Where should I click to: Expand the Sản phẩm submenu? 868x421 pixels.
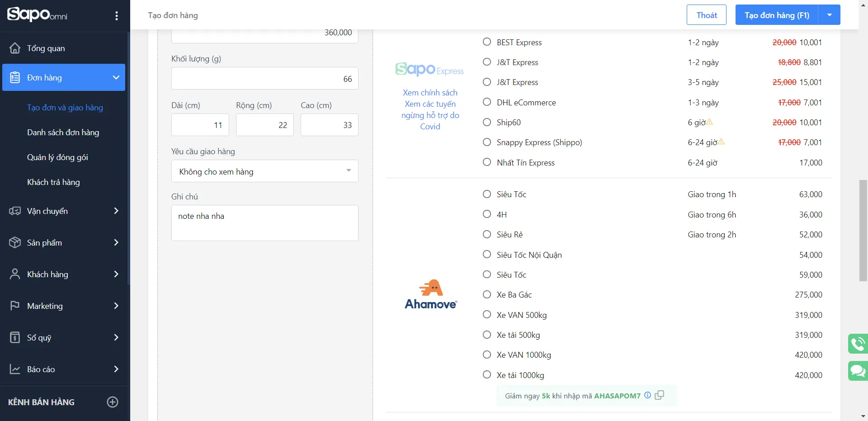116,242
